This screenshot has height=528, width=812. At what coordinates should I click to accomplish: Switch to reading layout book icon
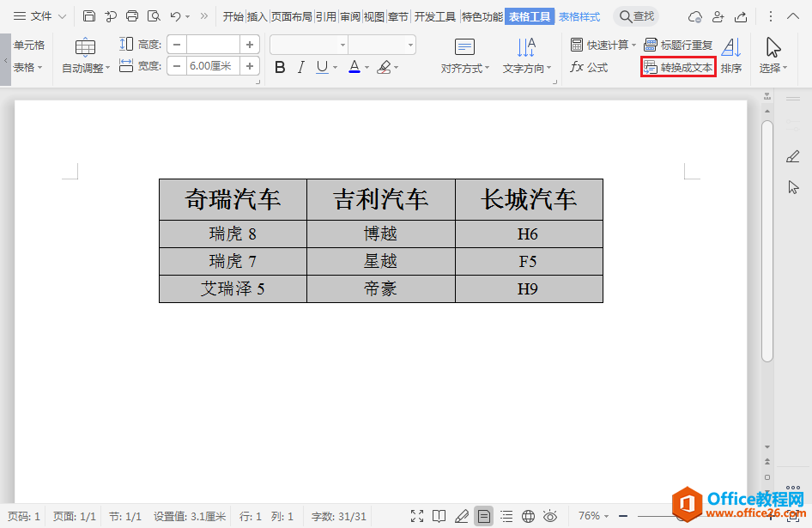coord(439,516)
